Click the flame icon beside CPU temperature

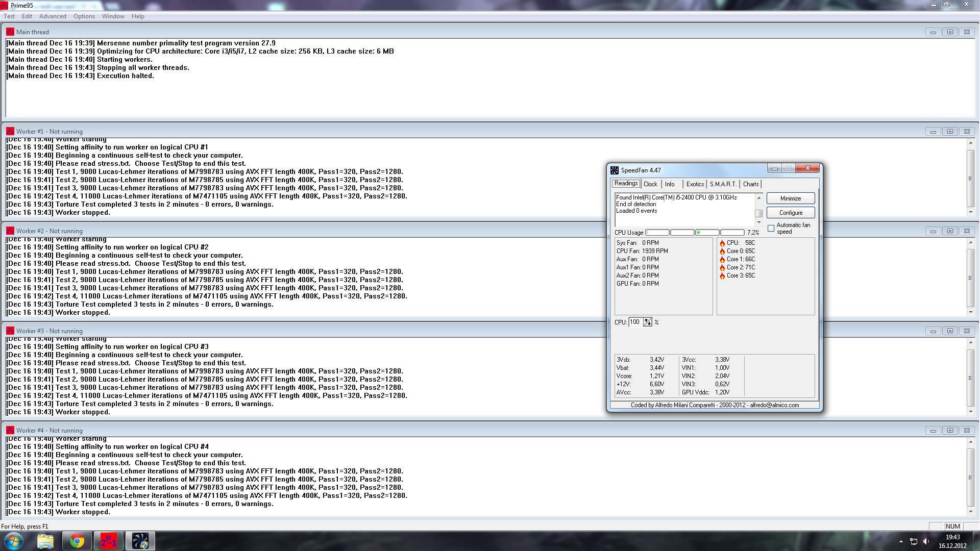click(722, 243)
